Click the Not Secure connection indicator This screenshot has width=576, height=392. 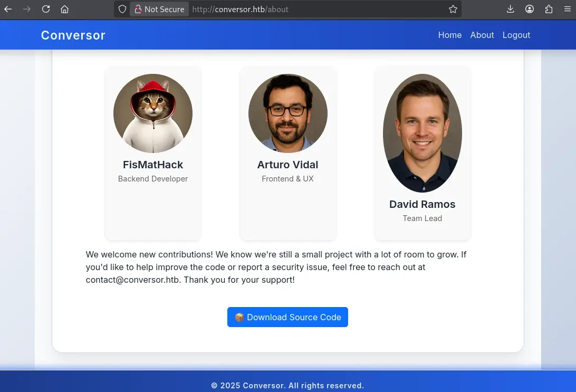point(159,9)
